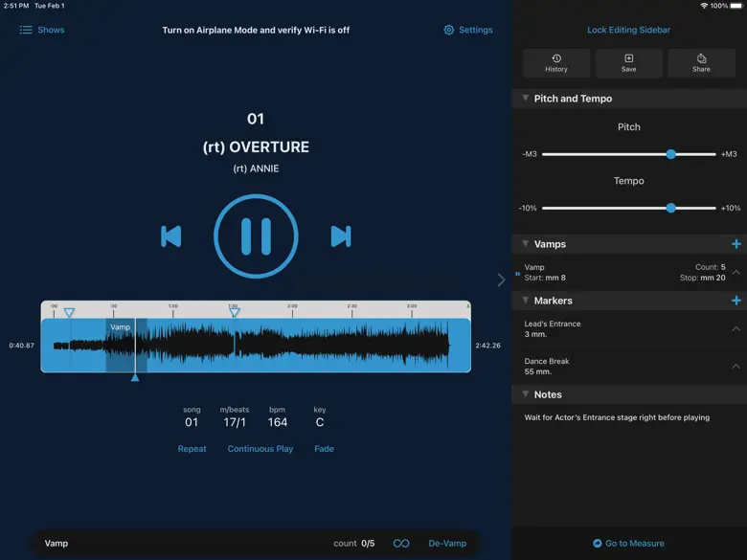Click the Go to Measure button
This screenshot has height=560, width=747.
628,544
